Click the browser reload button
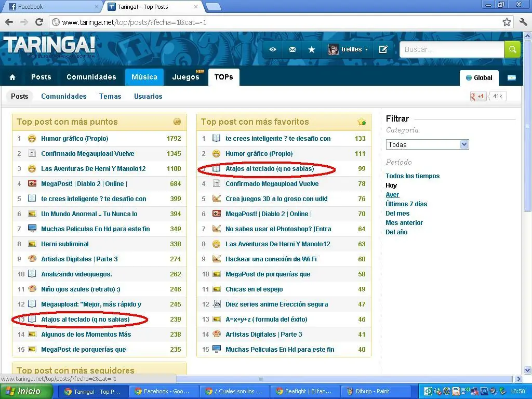This screenshot has width=532, height=399. coord(39,22)
